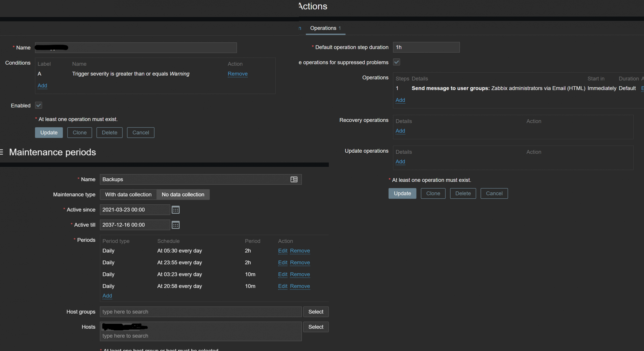Open the Active till calendar picker

175,225
